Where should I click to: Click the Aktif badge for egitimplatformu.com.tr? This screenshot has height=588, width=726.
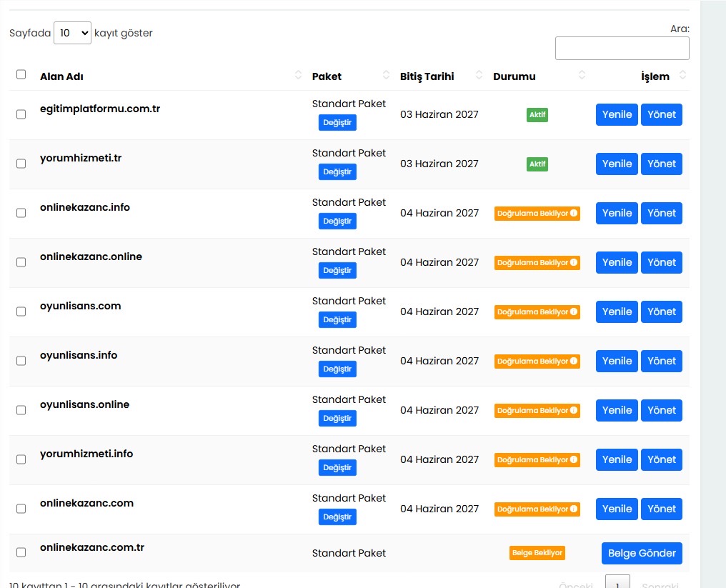537,115
